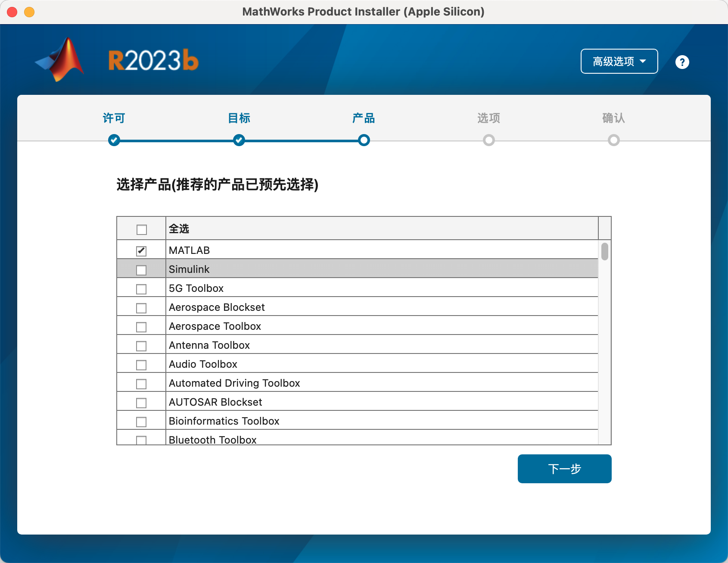The height and width of the screenshot is (563, 728).
Task: Select the AUTOSAR Blockset row text
Action: 215,402
